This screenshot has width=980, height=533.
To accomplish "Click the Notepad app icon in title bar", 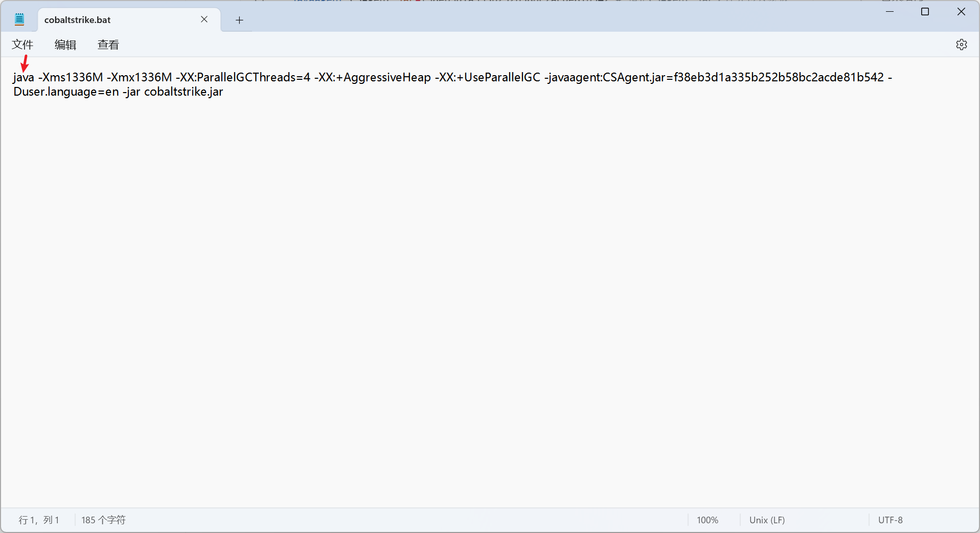I will point(19,19).
